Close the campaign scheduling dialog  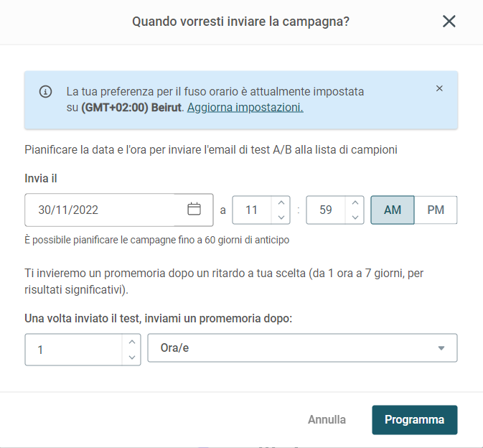[x=449, y=22]
